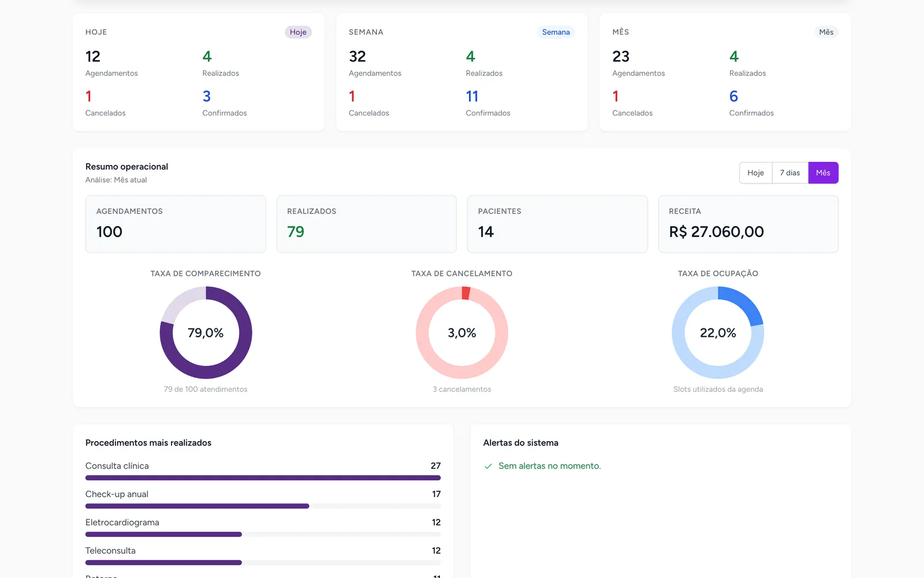Click the 'Resumo operacional' heading
Screen dimensions: 924x578
click(126, 166)
